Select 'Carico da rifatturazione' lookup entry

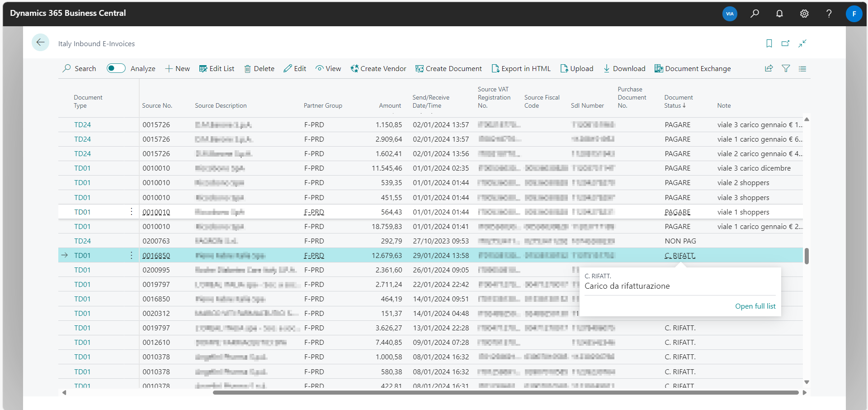pos(627,286)
